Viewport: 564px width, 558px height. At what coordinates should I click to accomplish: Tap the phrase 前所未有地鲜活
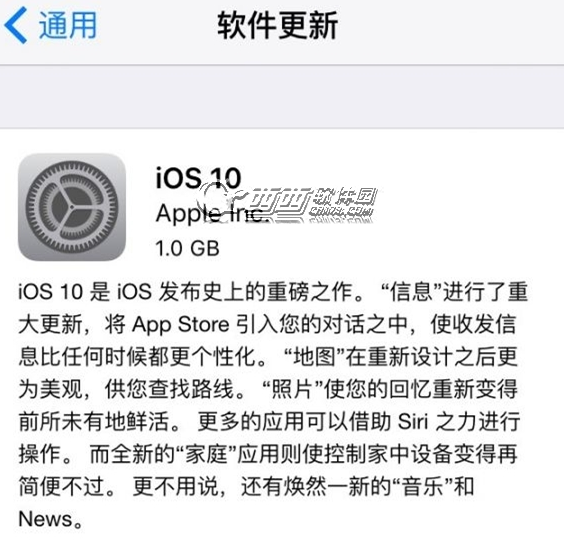point(94,421)
